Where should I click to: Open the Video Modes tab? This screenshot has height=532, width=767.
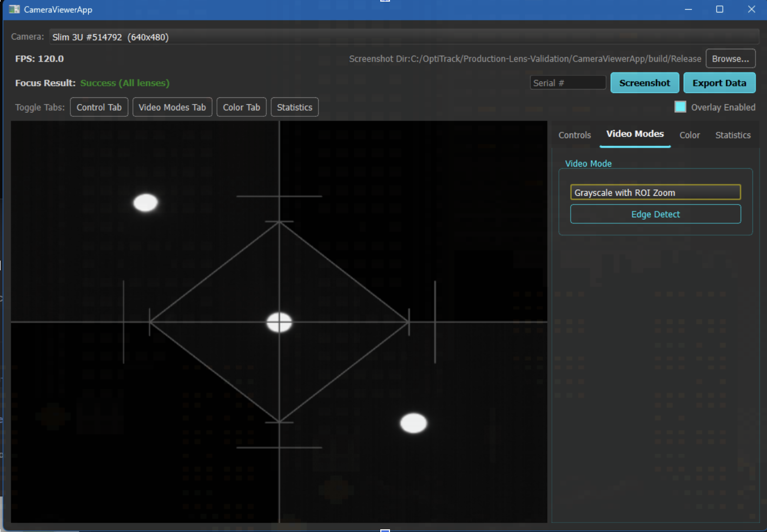pyautogui.click(x=634, y=134)
